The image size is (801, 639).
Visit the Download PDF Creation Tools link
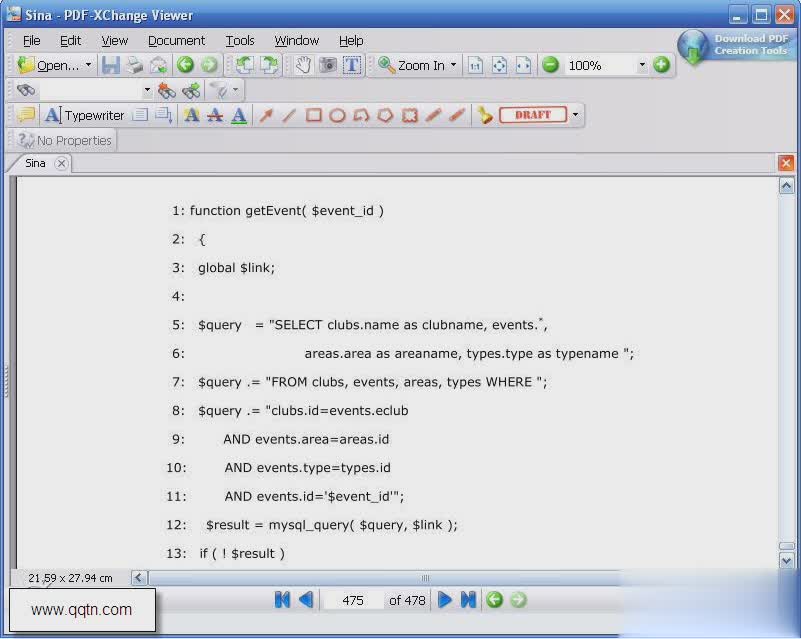[748, 45]
